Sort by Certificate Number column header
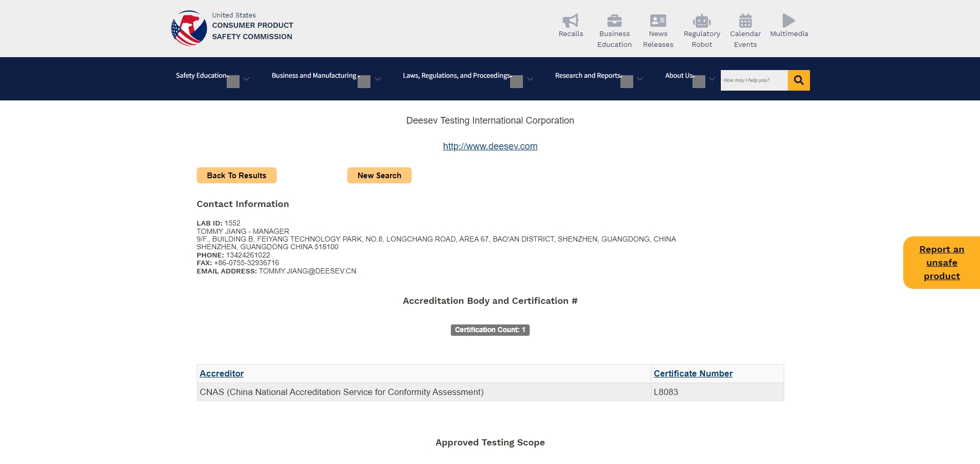Viewport: 980px width, 464px height. coord(693,374)
